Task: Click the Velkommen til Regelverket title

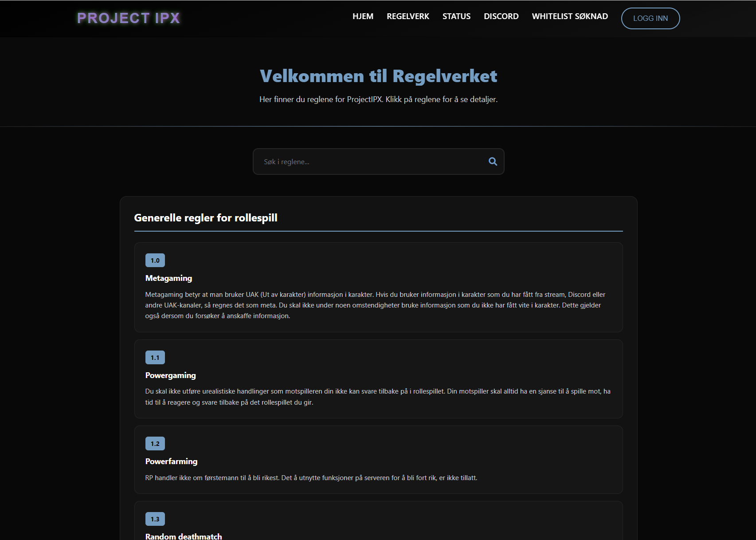Action: click(378, 76)
